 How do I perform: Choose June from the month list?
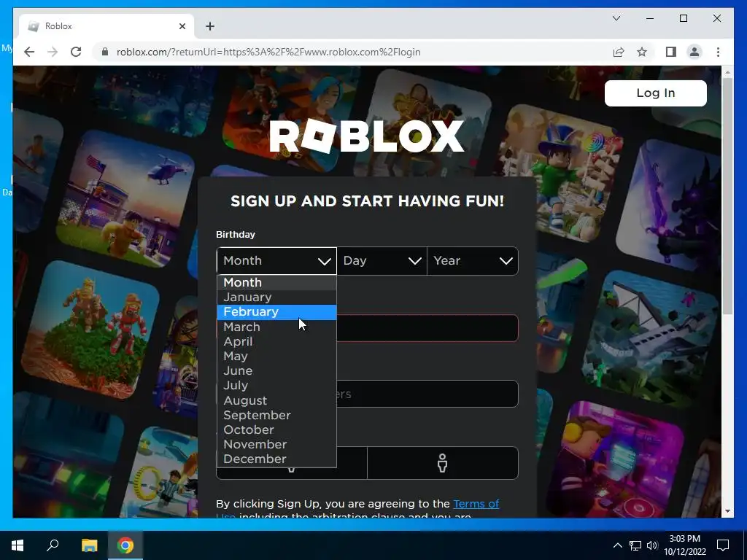click(276, 371)
